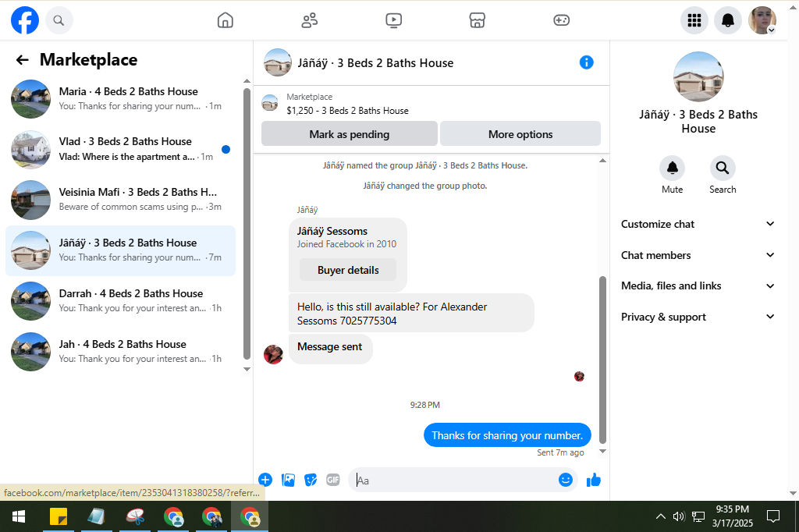The image size is (799, 532).
Task: Click sender avatar beside Message sent
Action: pos(273,354)
